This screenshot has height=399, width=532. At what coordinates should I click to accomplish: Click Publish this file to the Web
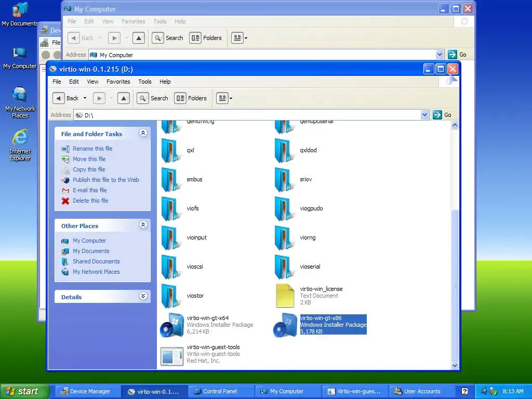[106, 180]
